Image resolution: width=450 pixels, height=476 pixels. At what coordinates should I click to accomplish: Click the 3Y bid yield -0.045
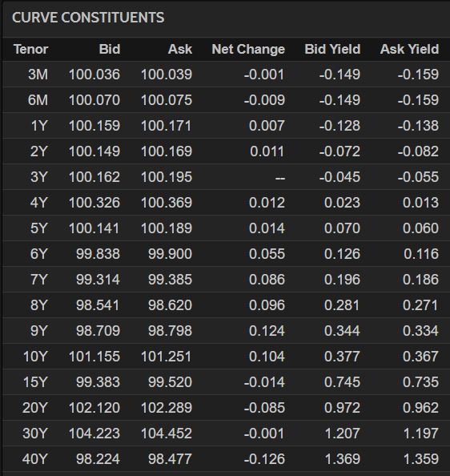point(340,177)
